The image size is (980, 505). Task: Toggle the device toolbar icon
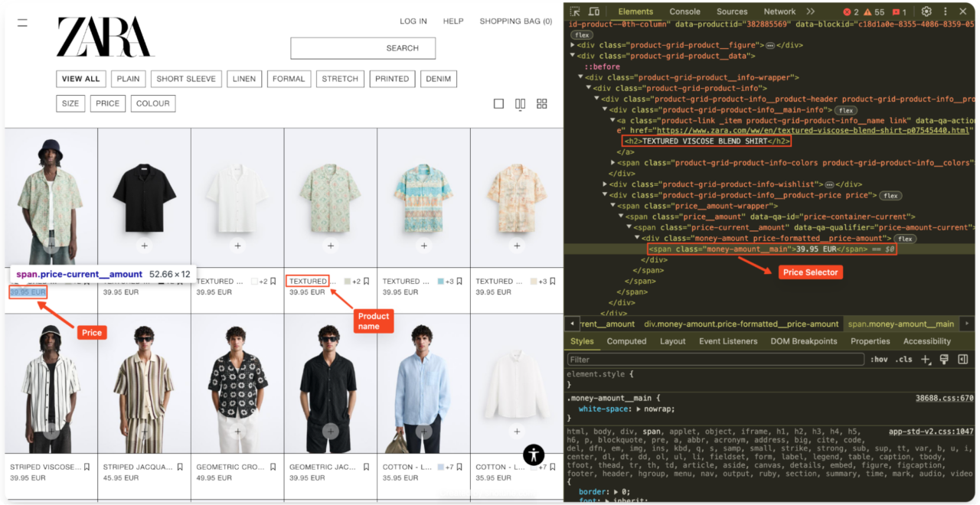pyautogui.click(x=594, y=11)
